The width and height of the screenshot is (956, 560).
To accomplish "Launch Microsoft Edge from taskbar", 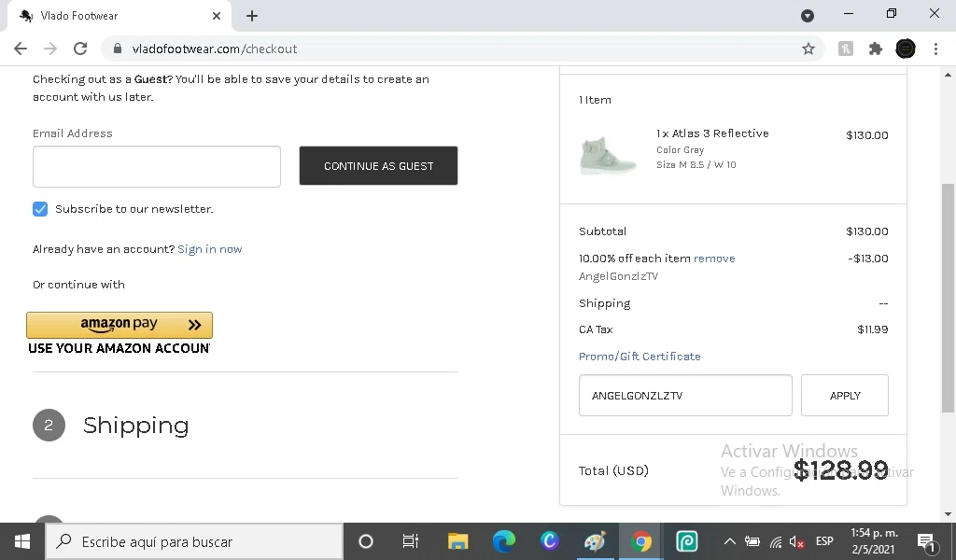I will point(503,541).
